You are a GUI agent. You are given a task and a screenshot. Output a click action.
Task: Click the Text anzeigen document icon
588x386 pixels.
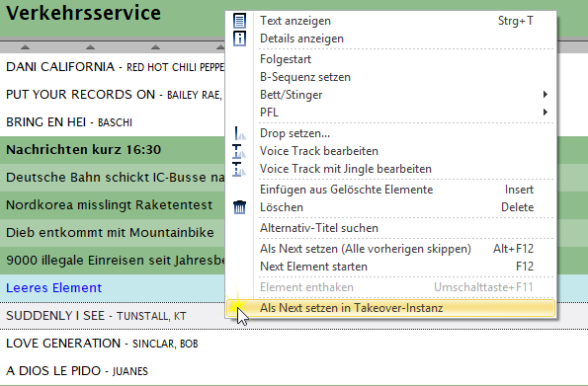239,21
